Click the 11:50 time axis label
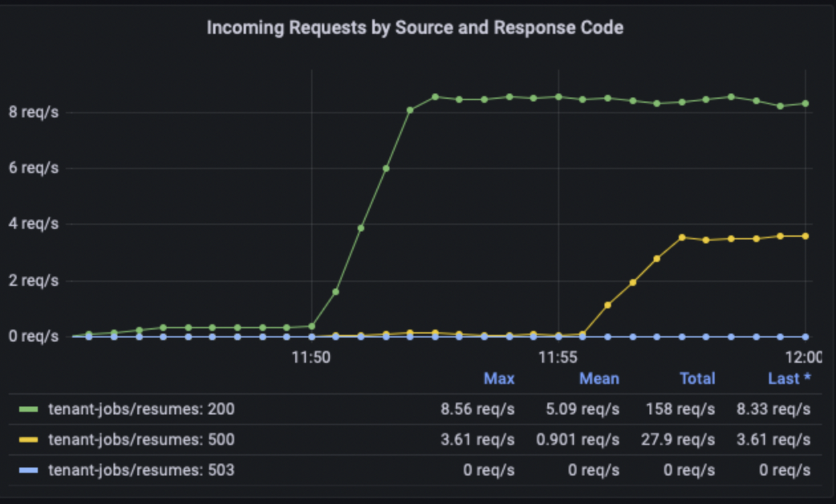This screenshot has width=836, height=504. 311,358
